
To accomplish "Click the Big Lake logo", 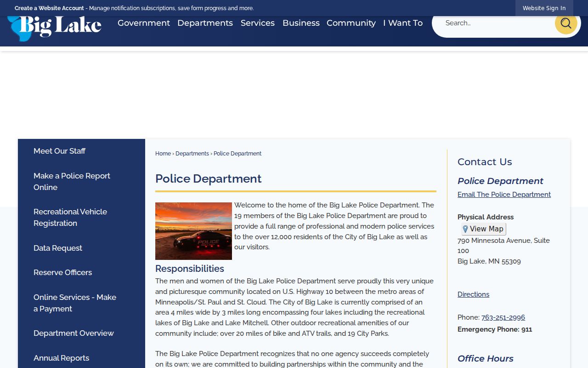I will (55, 29).
